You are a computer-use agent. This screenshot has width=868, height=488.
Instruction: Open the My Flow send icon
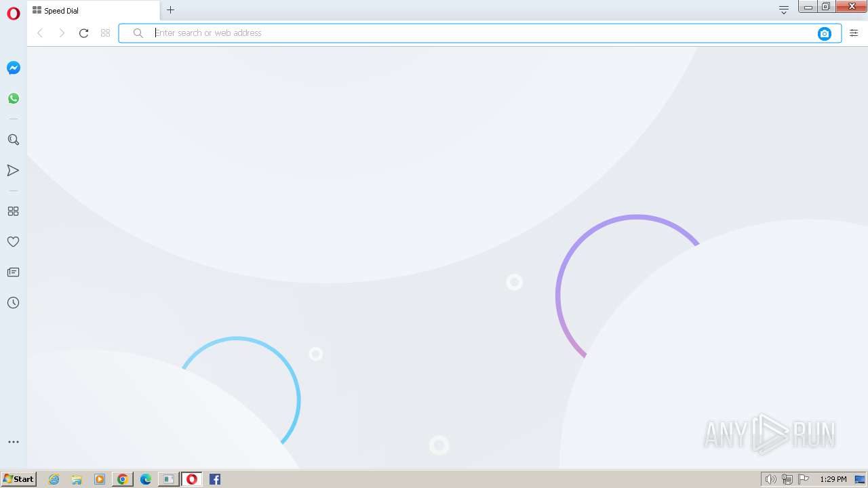pos(13,170)
